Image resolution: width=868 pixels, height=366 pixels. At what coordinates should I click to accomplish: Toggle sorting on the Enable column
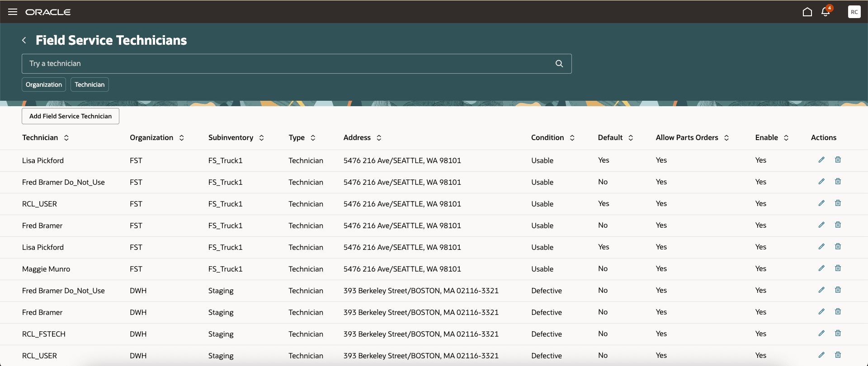click(x=786, y=138)
